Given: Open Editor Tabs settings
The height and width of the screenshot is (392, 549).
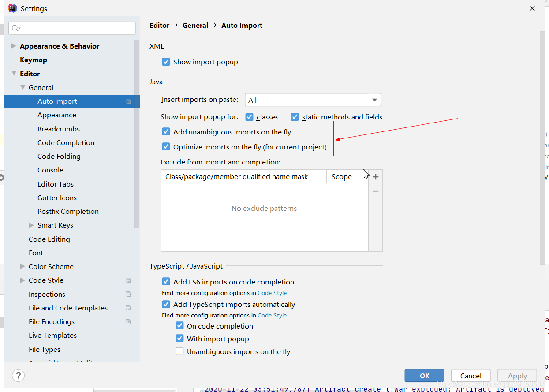Looking at the screenshot, I should (x=56, y=184).
